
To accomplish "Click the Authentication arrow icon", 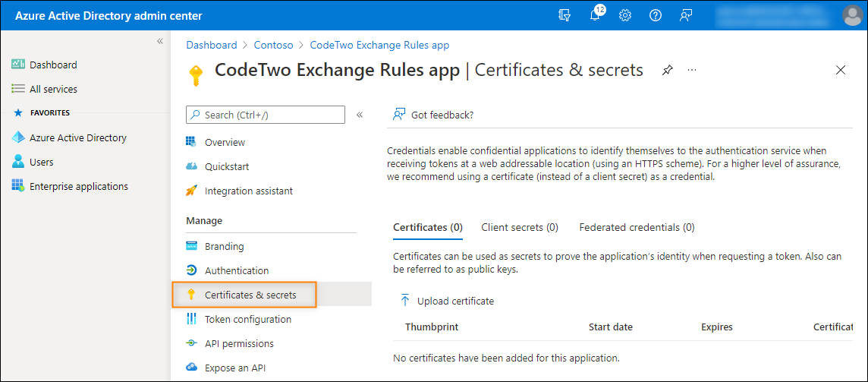I will pyautogui.click(x=191, y=270).
